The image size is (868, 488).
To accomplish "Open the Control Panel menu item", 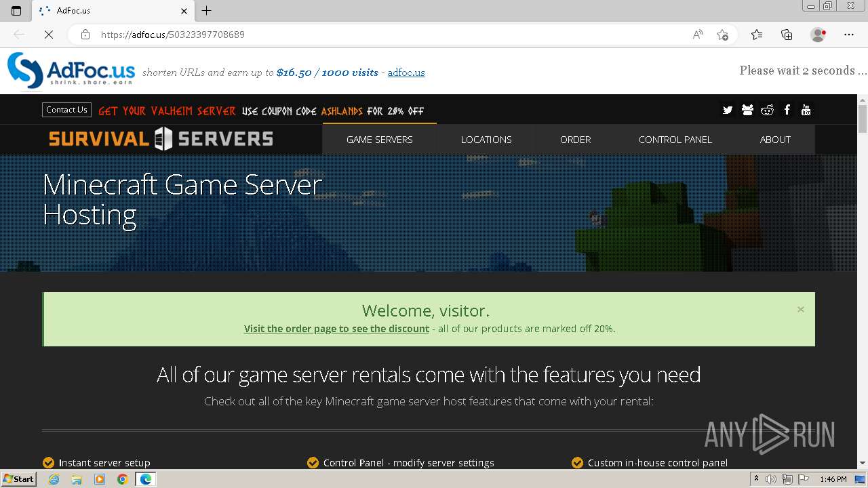I will [x=675, y=140].
